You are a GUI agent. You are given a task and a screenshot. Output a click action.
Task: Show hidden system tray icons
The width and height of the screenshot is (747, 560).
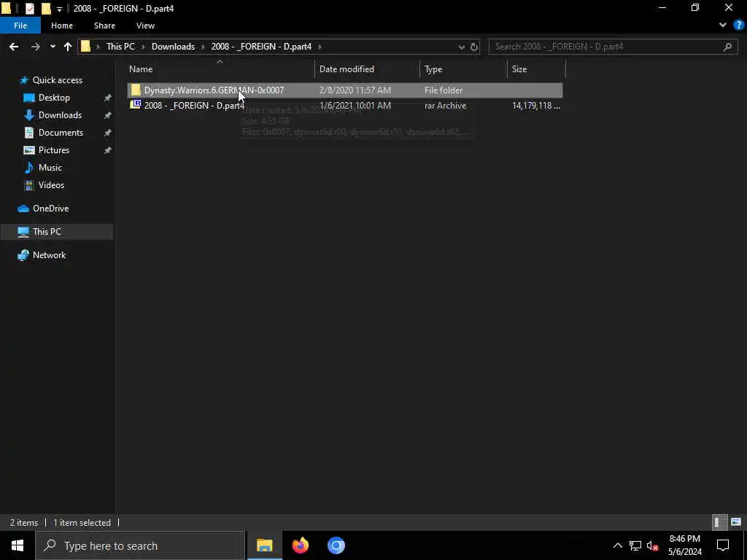tap(617, 545)
